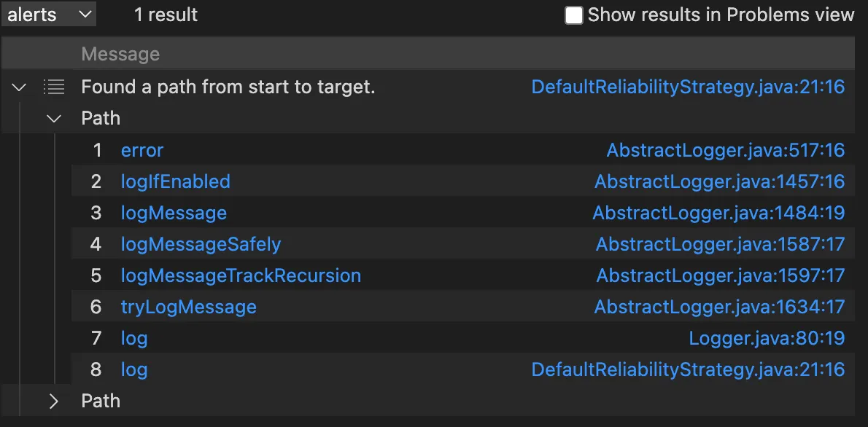Open logMessageTrackRecursion step
The width and height of the screenshot is (868, 427).
pyautogui.click(x=241, y=275)
